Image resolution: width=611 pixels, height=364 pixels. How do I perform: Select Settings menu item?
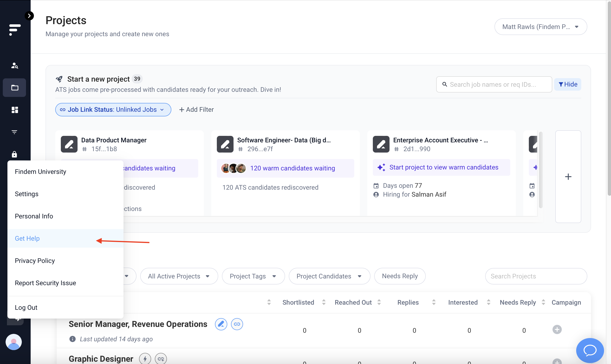(65, 194)
